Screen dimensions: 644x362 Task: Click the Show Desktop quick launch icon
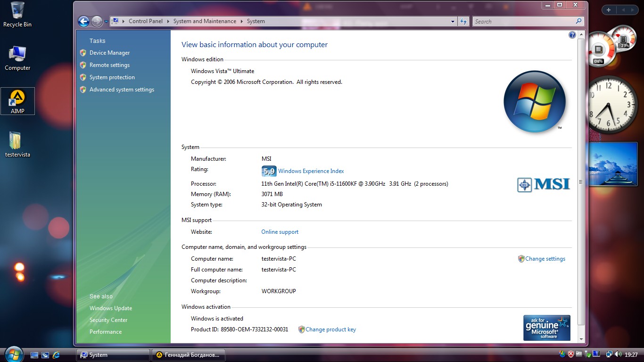[x=34, y=355]
